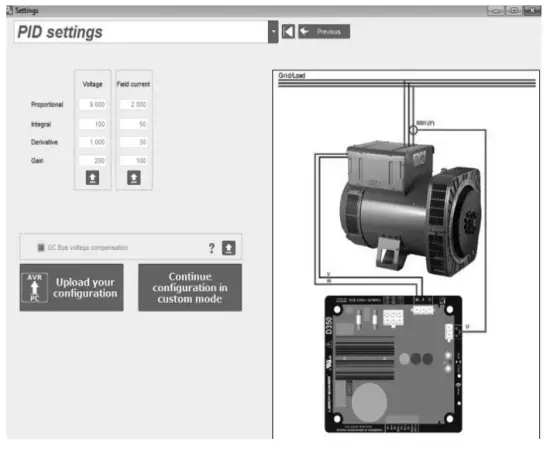This screenshot has height=449, width=550.
Task: Click the PID settings title combo box
Action: [141, 32]
